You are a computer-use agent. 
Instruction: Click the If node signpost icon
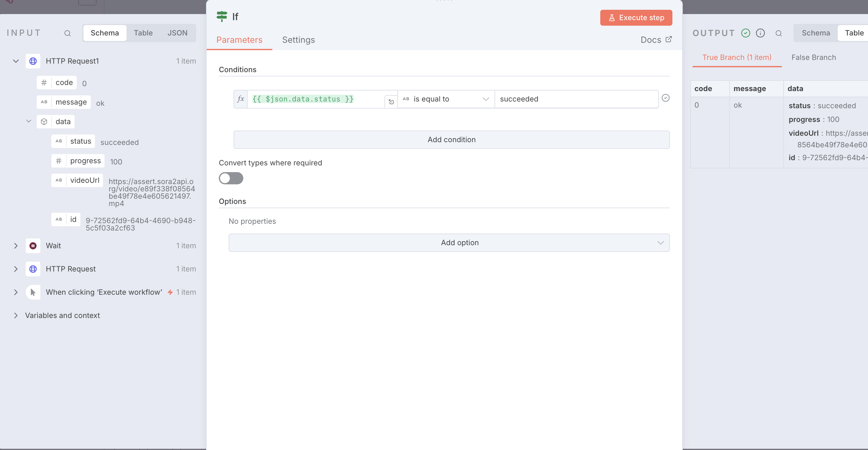click(x=222, y=16)
